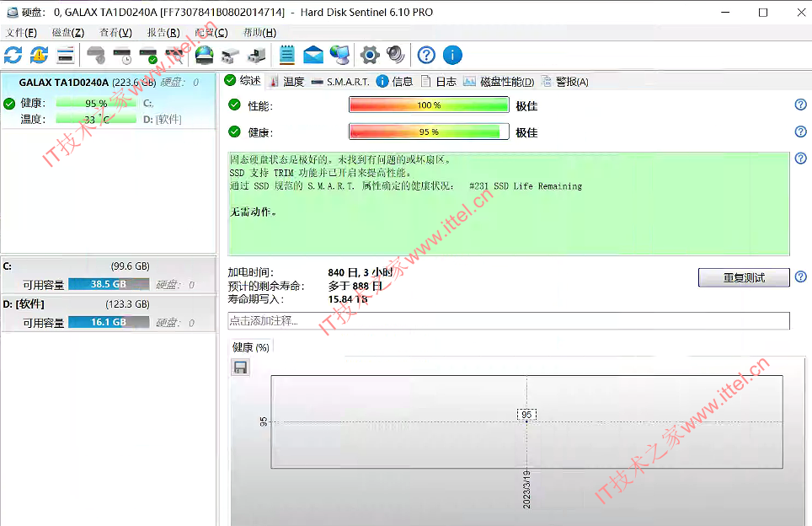Image resolution: width=812 pixels, height=526 pixels.
Task: Click help icon beside green status text
Action: (800, 158)
